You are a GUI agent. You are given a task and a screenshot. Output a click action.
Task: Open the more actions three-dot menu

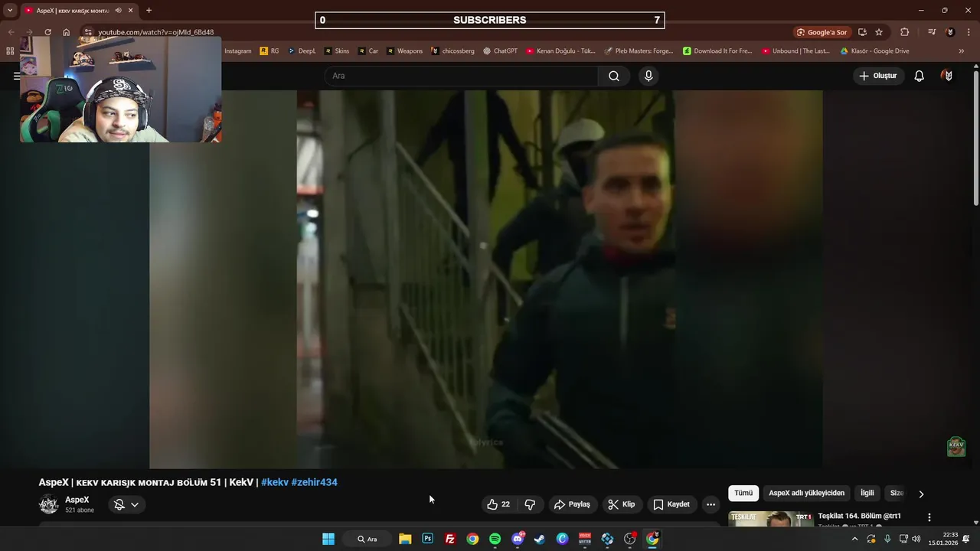710,504
